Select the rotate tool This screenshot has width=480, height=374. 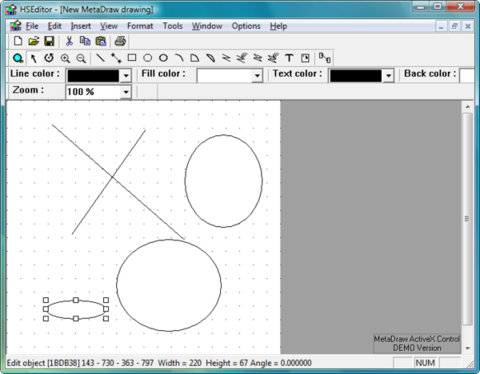click(x=49, y=58)
